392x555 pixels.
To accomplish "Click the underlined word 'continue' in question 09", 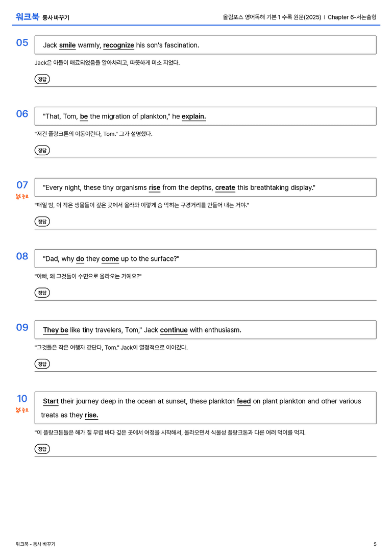I will coord(174,330).
